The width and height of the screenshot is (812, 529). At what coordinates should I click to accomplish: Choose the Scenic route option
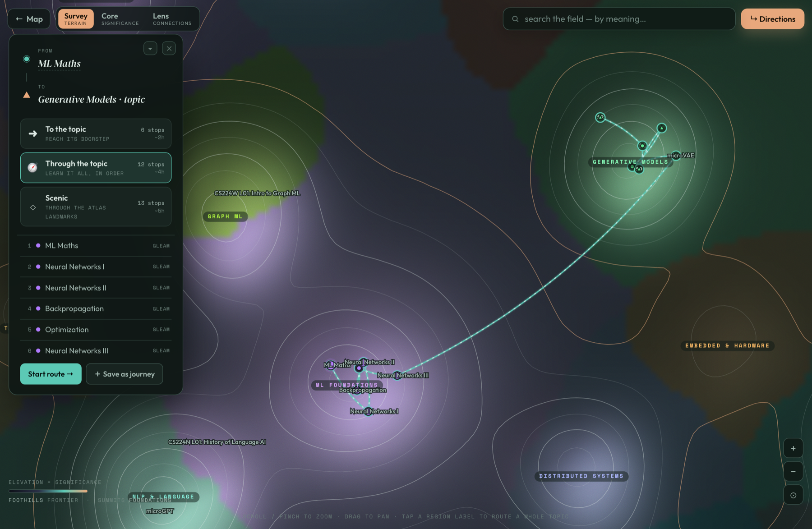[x=96, y=207]
